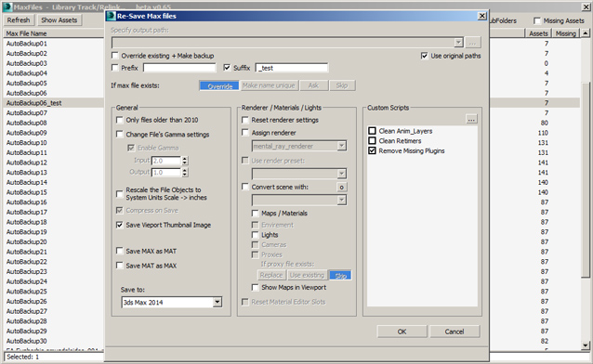Screen dimensions: 593x364
Task: Check the Clean Anim_Layers script
Action: tap(372, 131)
